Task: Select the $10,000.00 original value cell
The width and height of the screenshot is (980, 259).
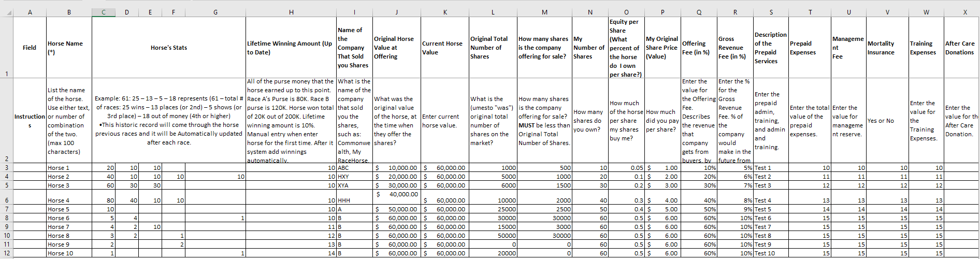Action: coord(397,168)
